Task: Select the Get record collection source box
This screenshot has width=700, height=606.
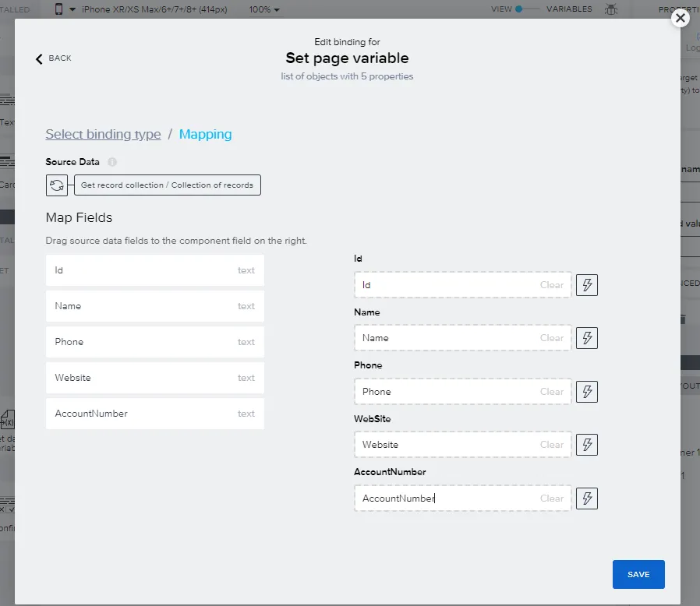Action: [167, 185]
